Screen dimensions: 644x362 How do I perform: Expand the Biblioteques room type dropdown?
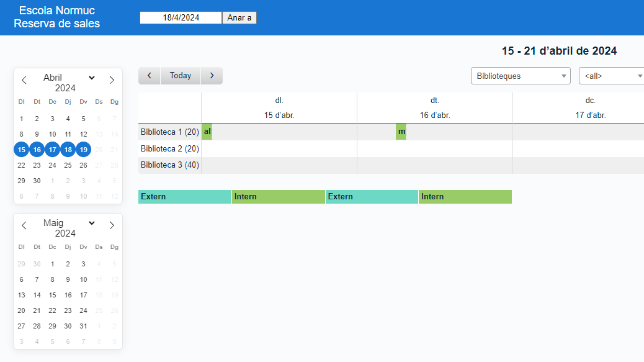[x=521, y=76]
